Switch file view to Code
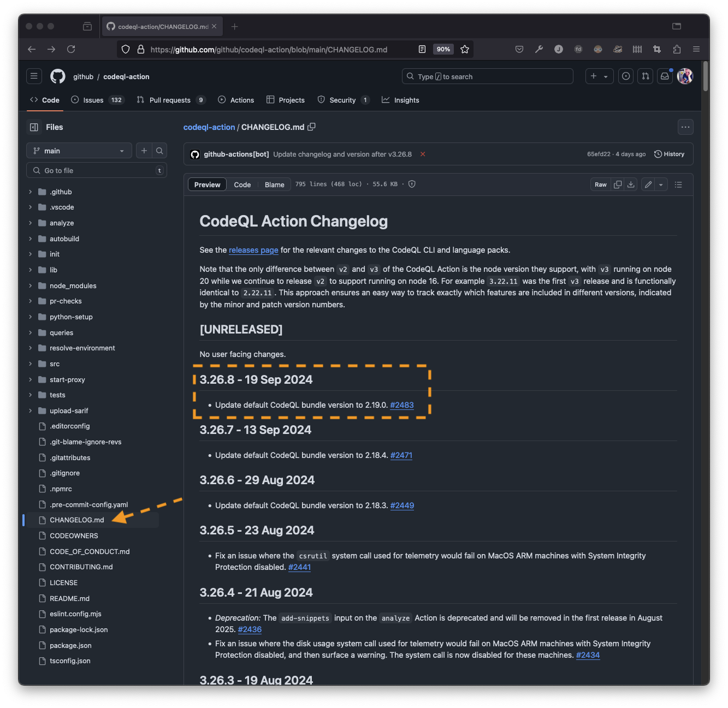 coord(242,185)
